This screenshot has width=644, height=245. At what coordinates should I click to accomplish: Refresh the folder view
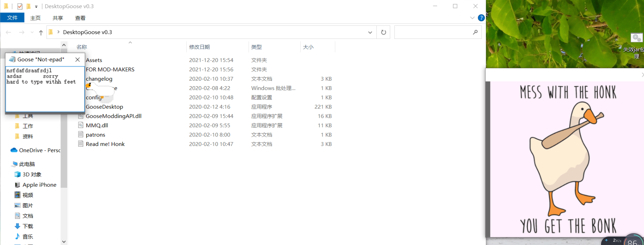[384, 32]
